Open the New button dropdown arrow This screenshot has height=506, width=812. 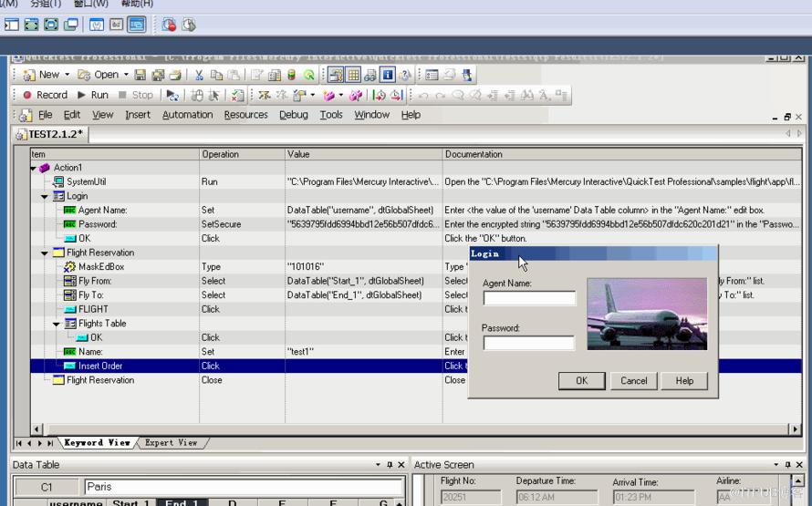tap(68, 75)
